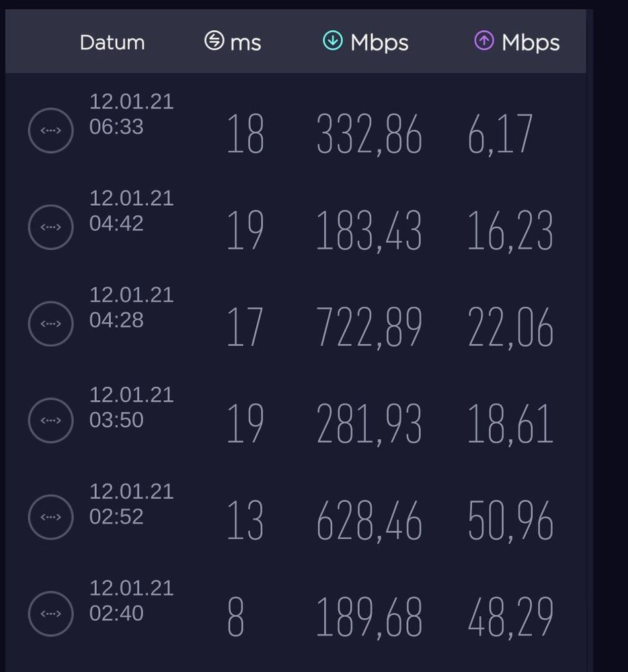Click the connection icon for 04:42 test
Viewport: 628px width, 672px height.
click(x=50, y=227)
